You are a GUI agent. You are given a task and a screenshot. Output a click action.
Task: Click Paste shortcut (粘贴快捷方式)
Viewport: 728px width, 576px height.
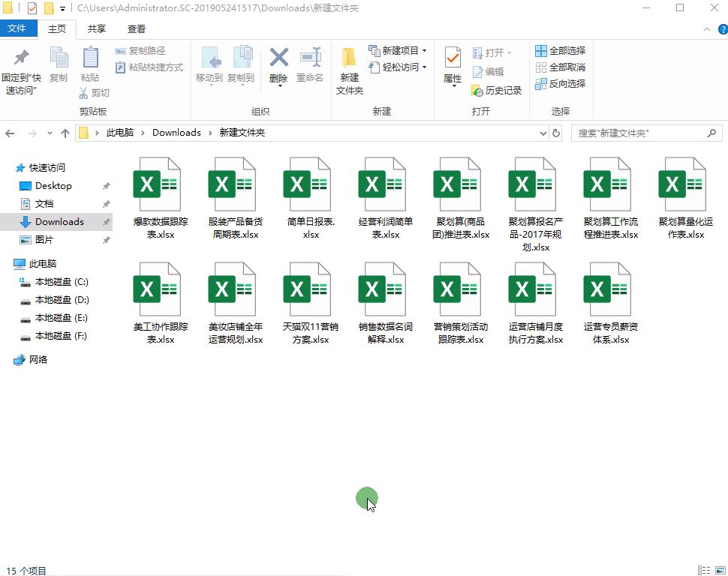point(149,67)
